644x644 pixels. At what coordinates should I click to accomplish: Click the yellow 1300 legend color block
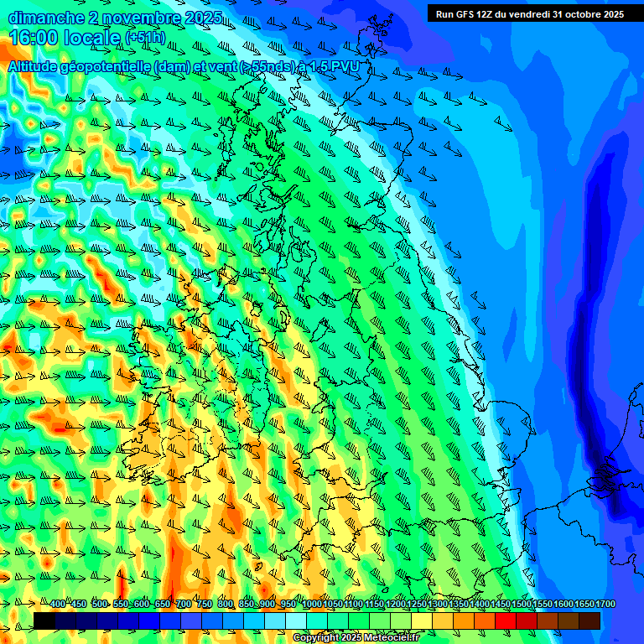click(422, 621)
